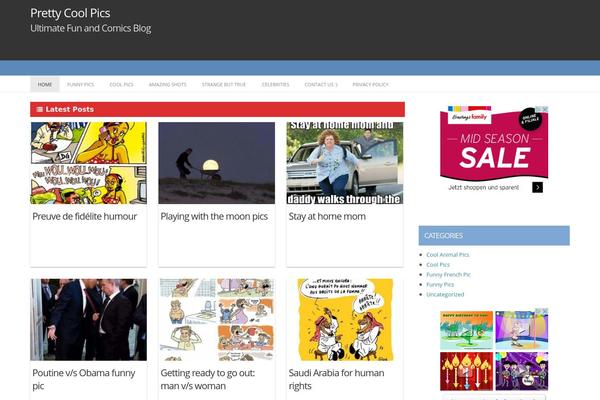The height and width of the screenshot is (400, 600).
Task: Open post title Stay at home mom
Action: coord(327,217)
